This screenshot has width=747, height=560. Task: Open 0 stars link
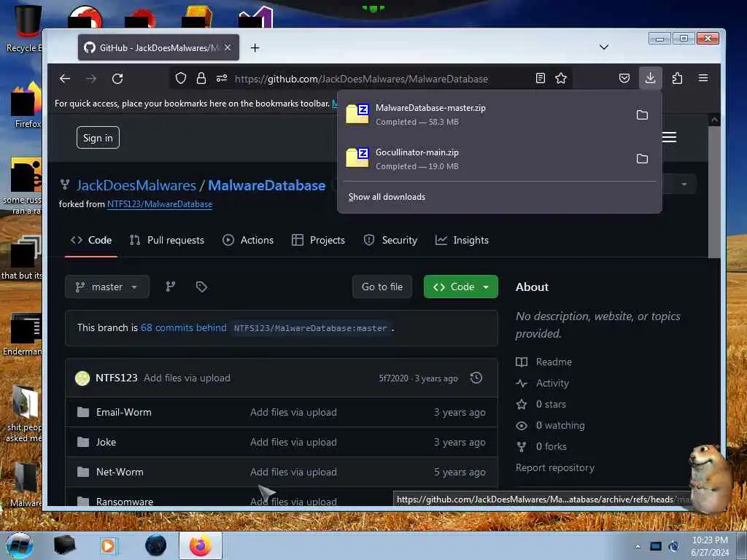541,404
